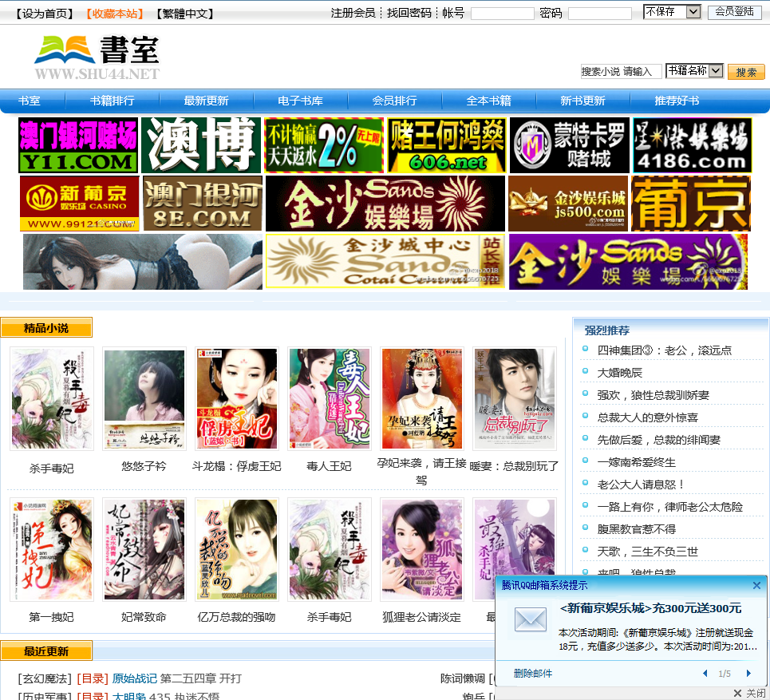Open the 孕妃来袭 book cover
The height and width of the screenshot is (700, 770).
422,399
